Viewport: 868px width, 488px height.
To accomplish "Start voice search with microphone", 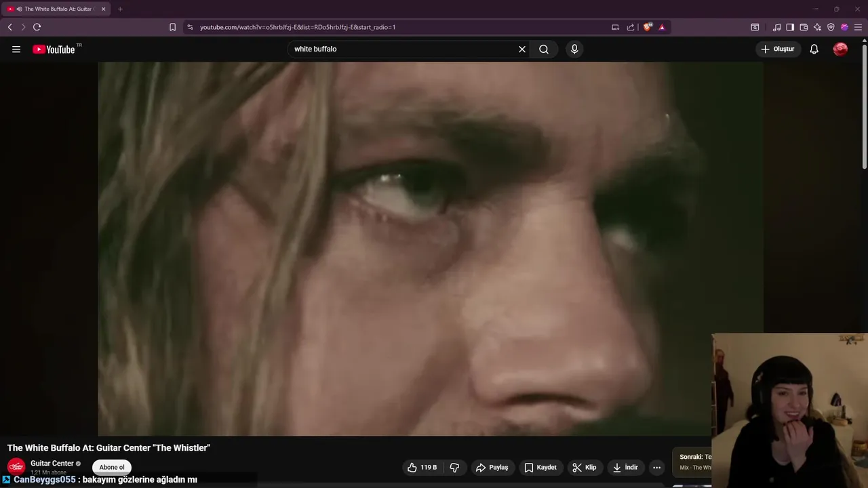I will tap(574, 49).
